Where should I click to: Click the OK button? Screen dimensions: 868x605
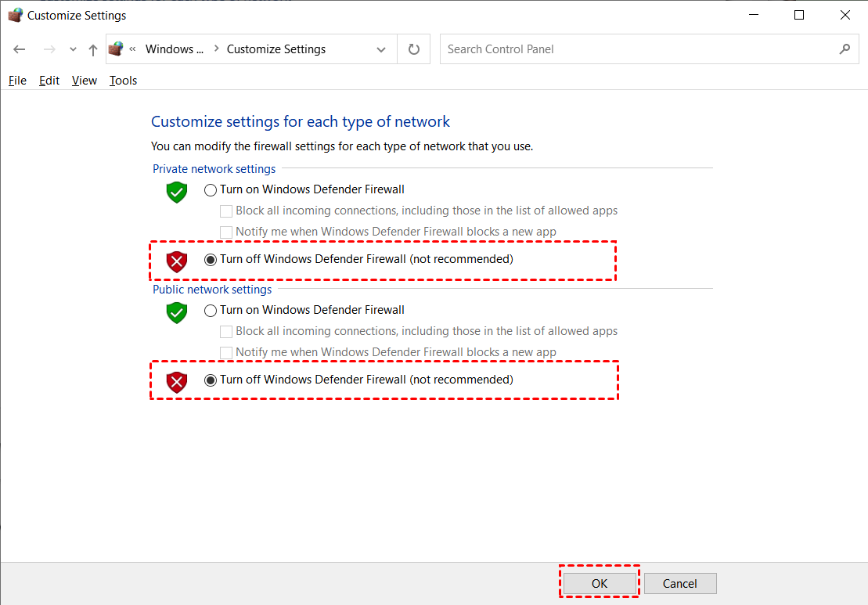point(600,583)
